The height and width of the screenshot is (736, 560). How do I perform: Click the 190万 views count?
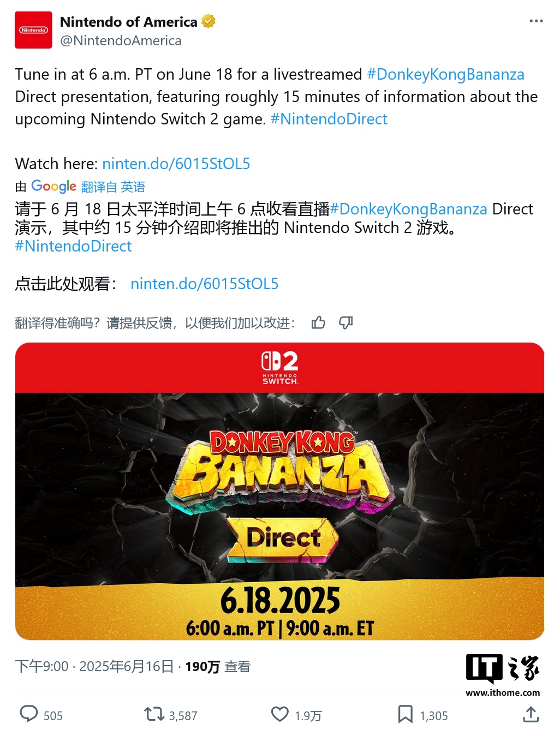pos(202,667)
